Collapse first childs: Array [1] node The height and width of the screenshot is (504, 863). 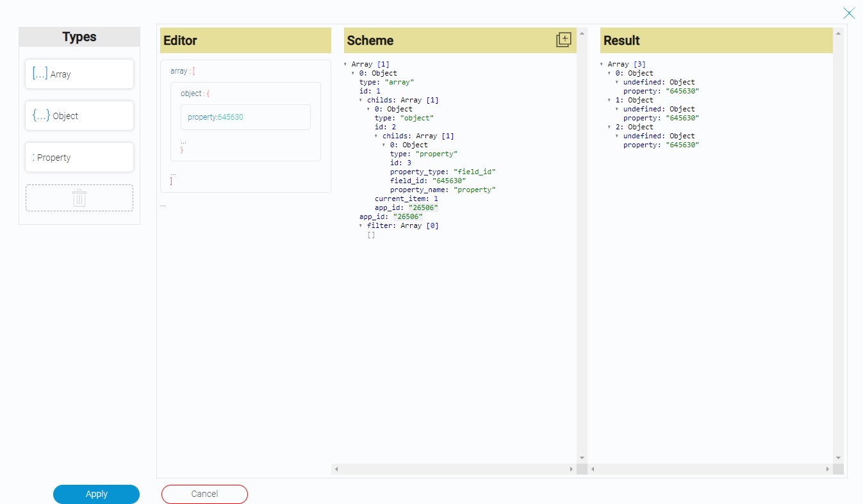pos(361,100)
